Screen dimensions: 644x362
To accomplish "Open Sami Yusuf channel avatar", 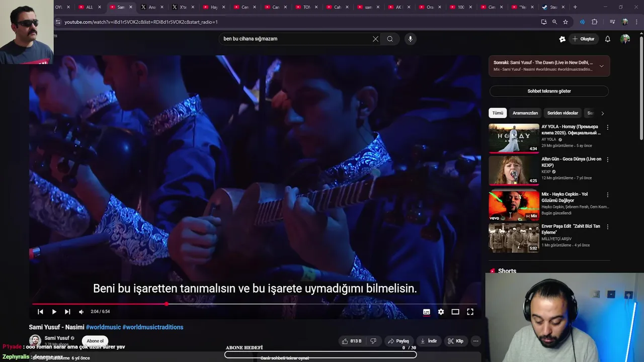I will click(x=35, y=340).
